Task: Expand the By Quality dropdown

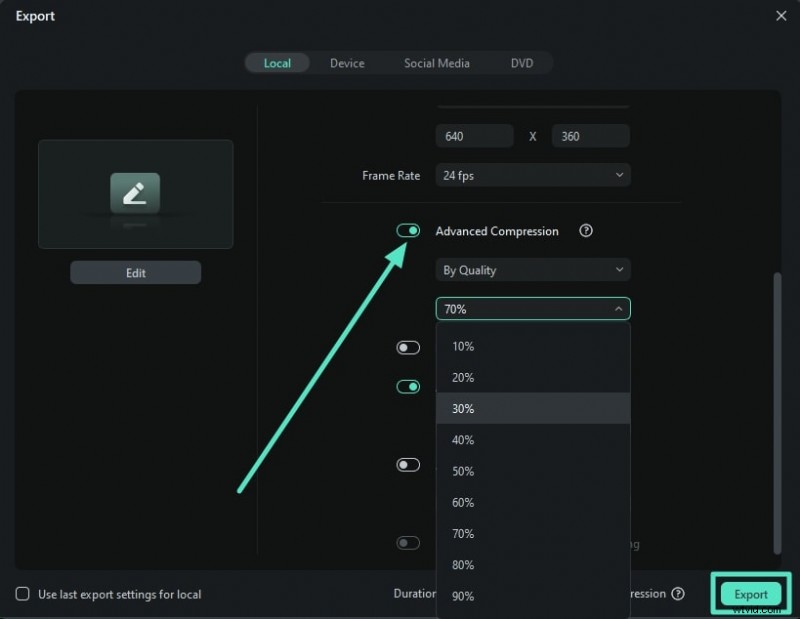Action: 532,270
